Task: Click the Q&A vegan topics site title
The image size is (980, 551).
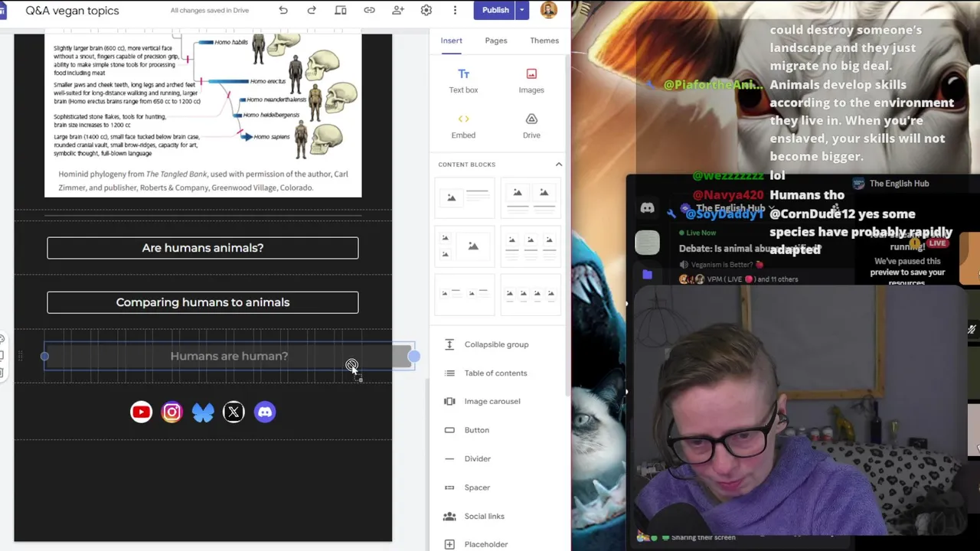Action: click(72, 11)
